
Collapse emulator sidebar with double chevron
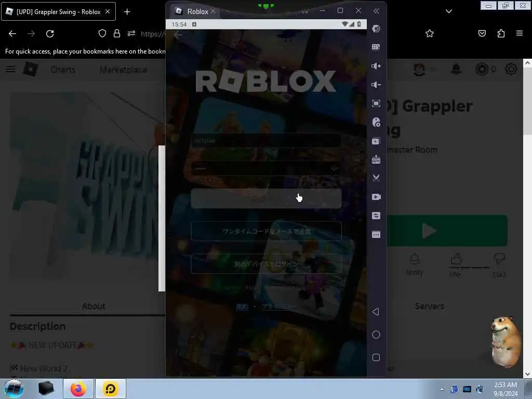click(376, 11)
